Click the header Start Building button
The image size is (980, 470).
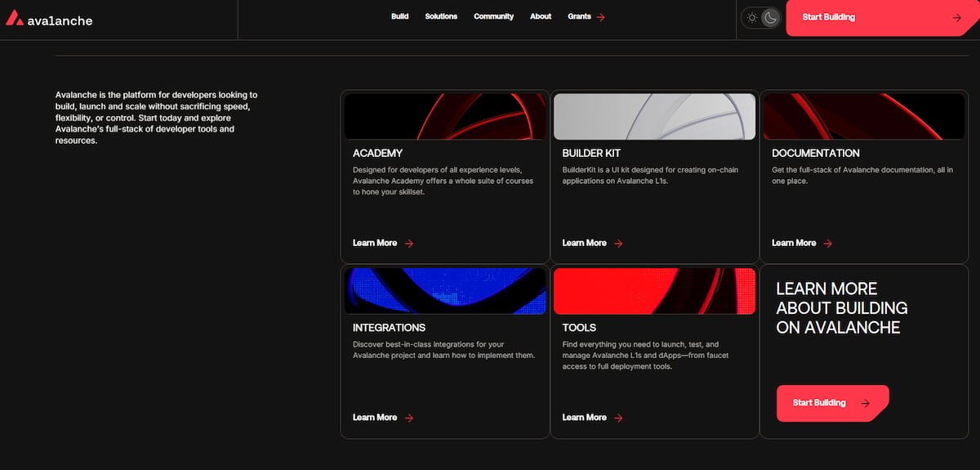pos(882,17)
